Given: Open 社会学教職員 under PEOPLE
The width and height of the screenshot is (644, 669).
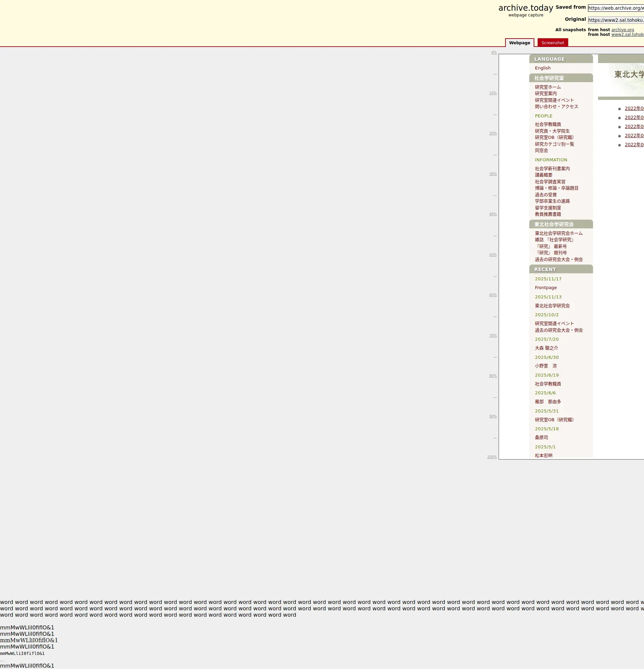Looking at the screenshot, I should 548,124.
